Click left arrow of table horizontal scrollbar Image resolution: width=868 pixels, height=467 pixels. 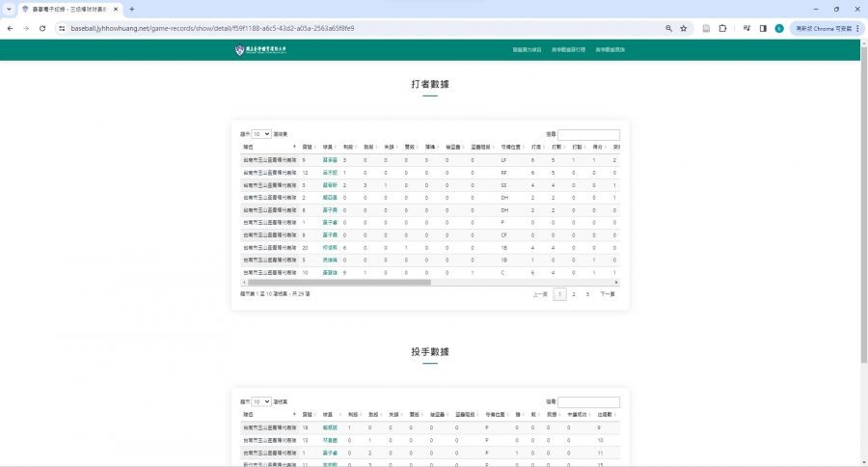pos(244,283)
